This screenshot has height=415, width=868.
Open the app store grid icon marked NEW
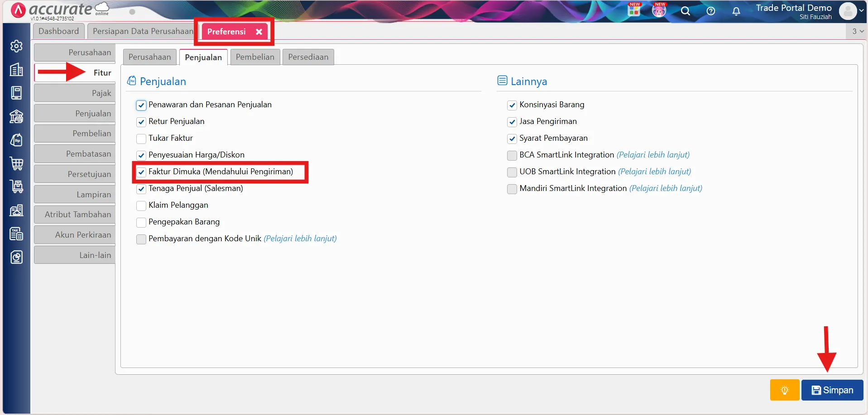point(634,10)
